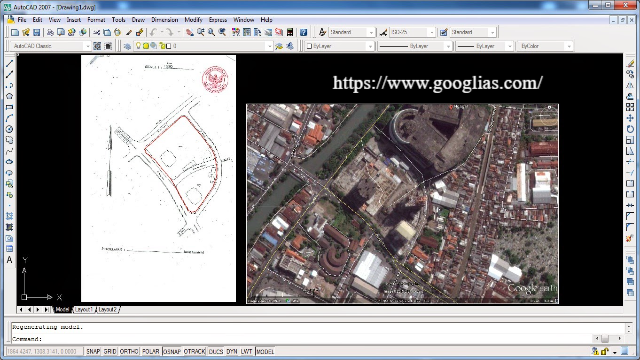
Task: Jump to last layout tab arrow
Action: pyautogui.click(x=46, y=310)
